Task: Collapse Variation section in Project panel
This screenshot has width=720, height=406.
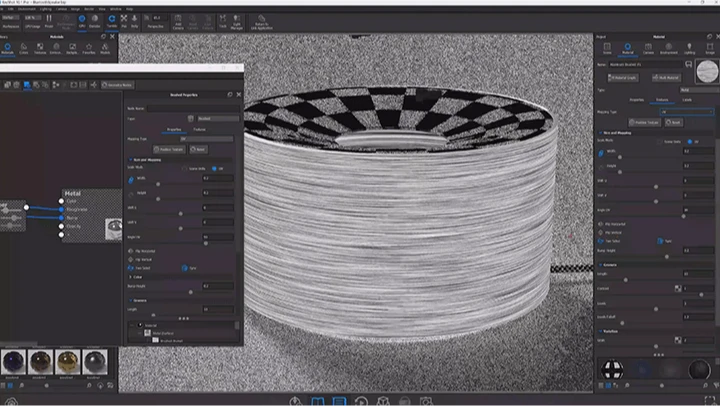Action: tap(601, 331)
